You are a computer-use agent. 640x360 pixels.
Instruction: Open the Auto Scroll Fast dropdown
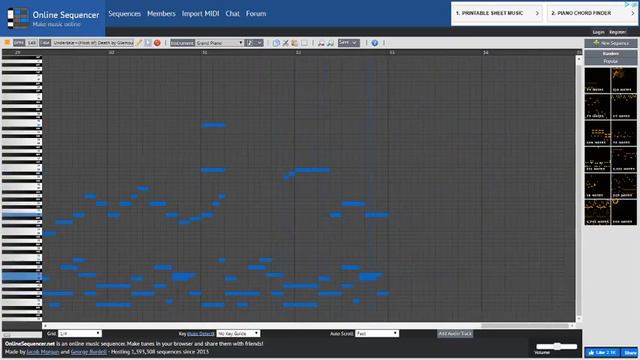pyautogui.click(x=376, y=333)
